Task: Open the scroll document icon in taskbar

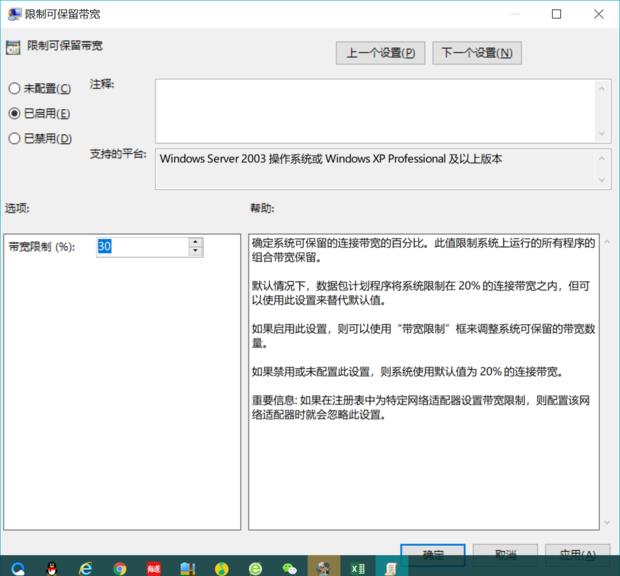Action: (x=391, y=568)
